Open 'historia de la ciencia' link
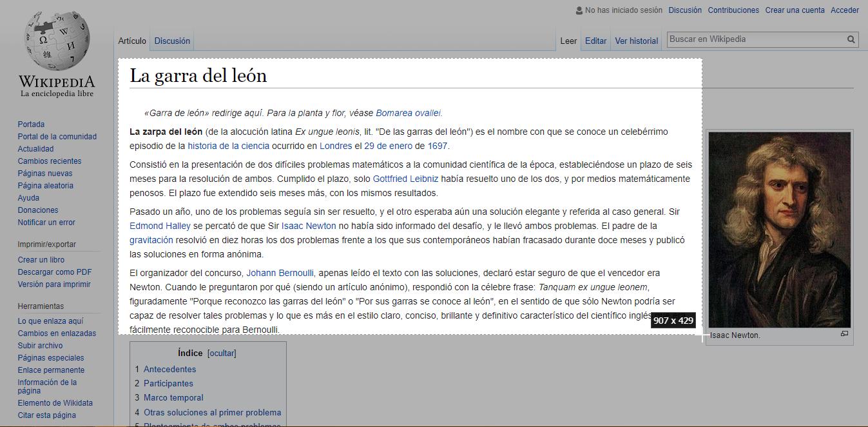This screenshot has width=868, height=427. tap(228, 146)
